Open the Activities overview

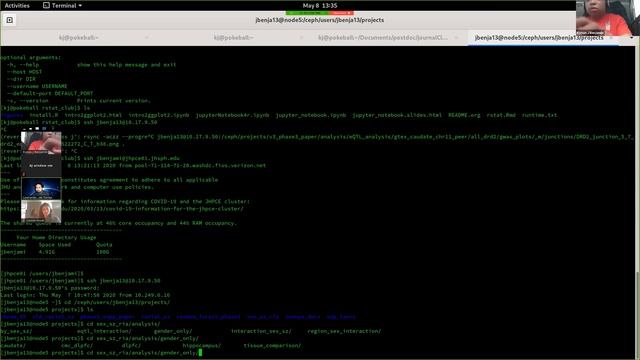pyautogui.click(x=17, y=5)
